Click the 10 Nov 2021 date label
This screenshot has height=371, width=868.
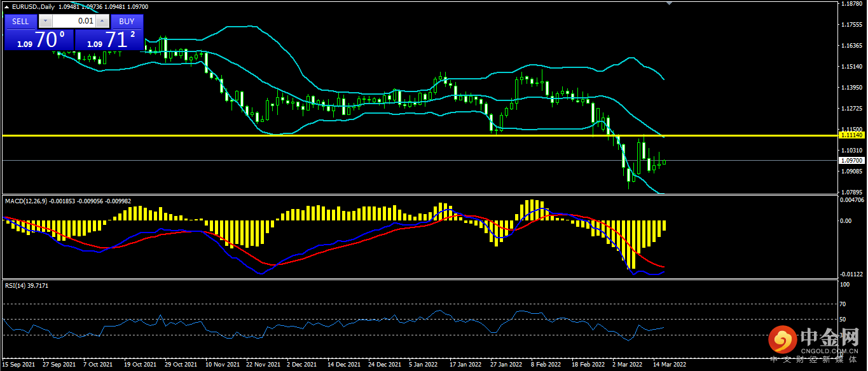pyautogui.click(x=223, y=365)
